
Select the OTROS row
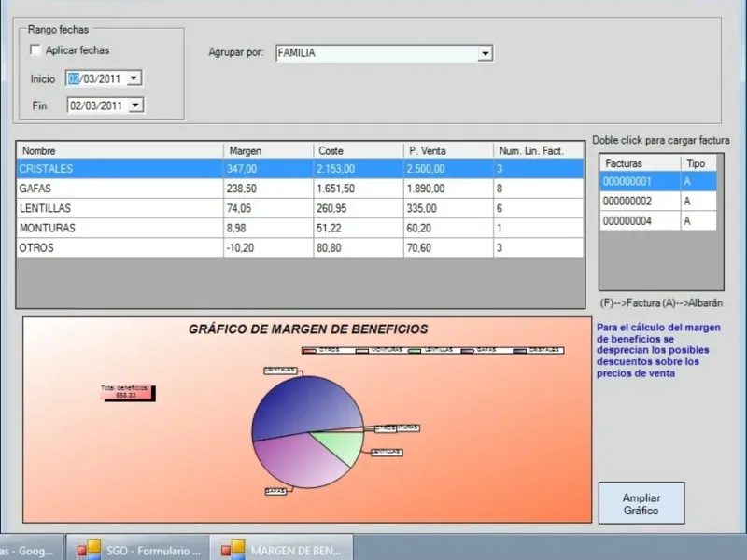[300, 248]
